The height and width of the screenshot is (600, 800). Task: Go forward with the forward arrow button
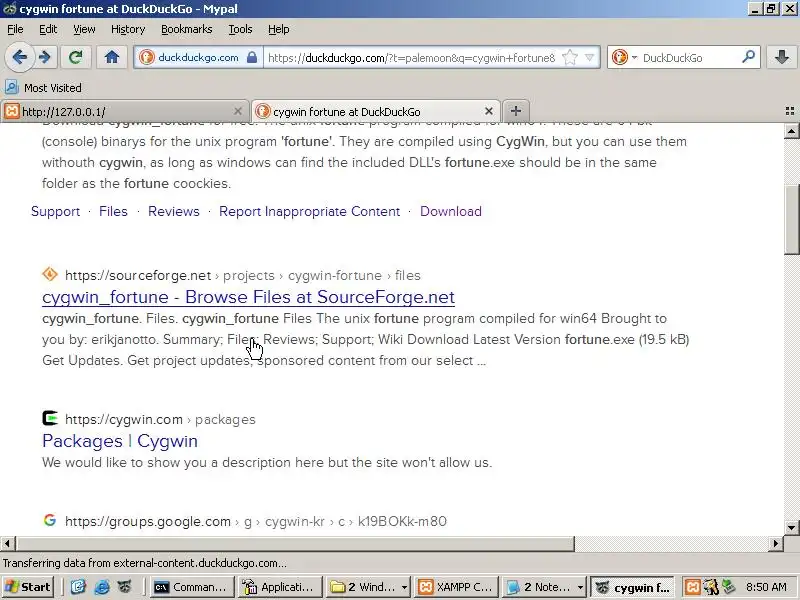click(45, 57)
